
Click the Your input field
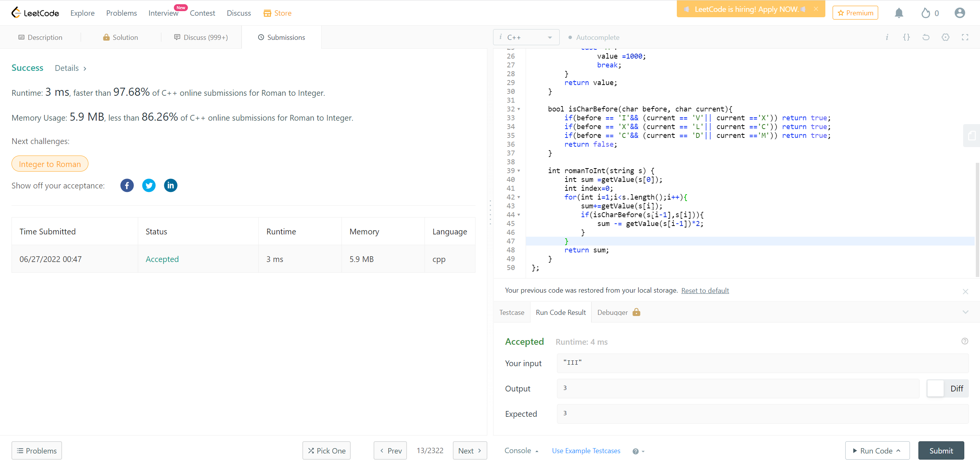762,363
